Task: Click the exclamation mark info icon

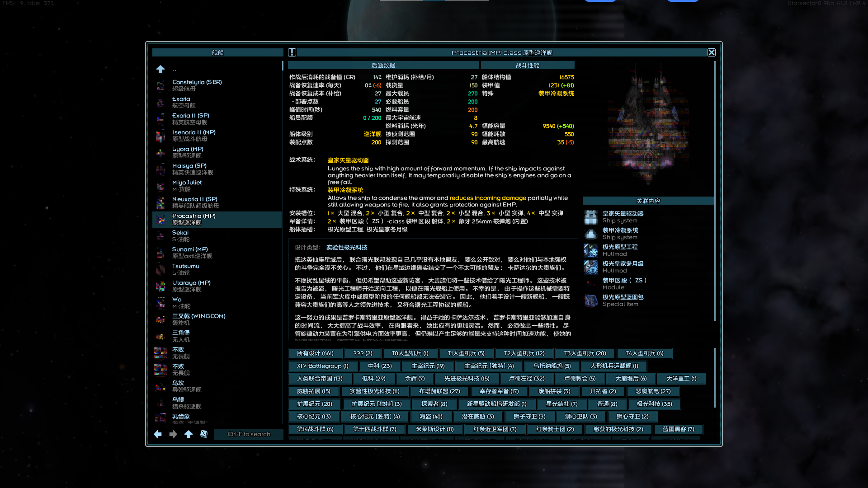Action: [x=292, y=52]
